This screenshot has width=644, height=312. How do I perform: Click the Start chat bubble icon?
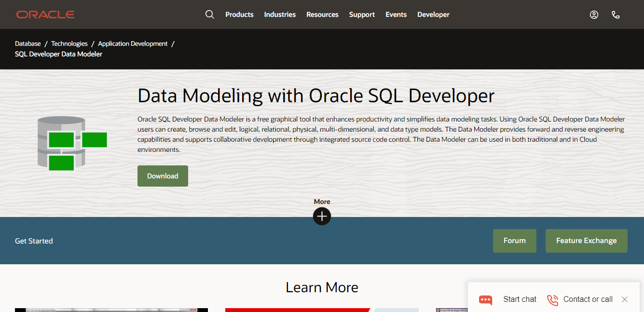coord(485,300)
